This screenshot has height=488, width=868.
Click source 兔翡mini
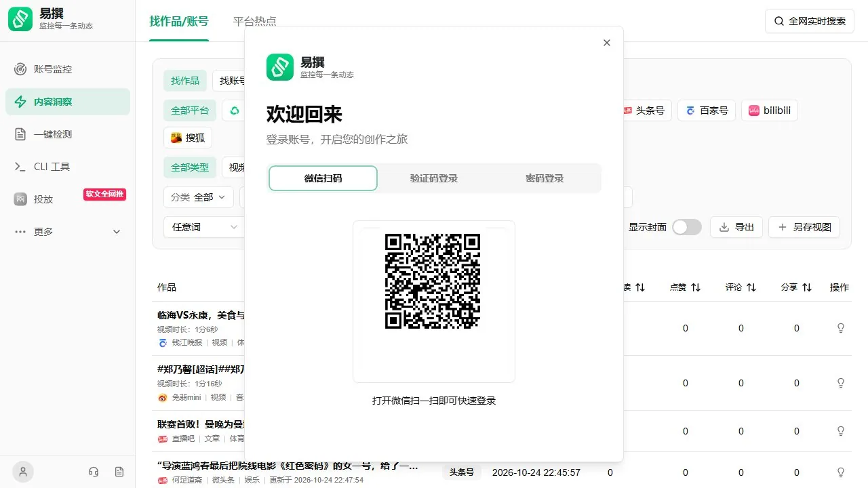pyautogui.click(x=186, y=398)
